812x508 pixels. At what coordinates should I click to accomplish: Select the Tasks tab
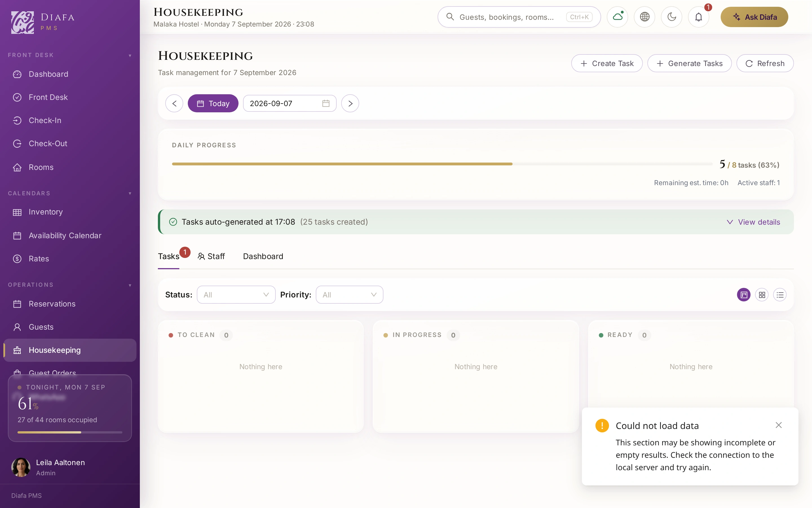[168, 256]
